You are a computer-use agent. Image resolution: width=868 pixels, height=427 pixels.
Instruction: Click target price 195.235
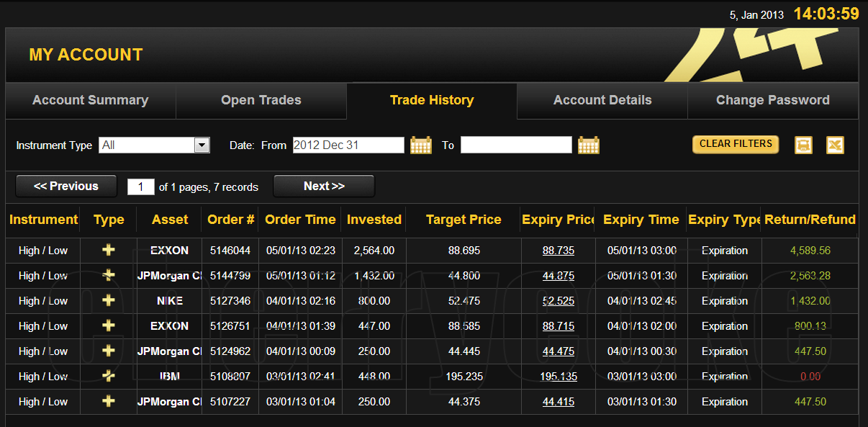[464, 377]
